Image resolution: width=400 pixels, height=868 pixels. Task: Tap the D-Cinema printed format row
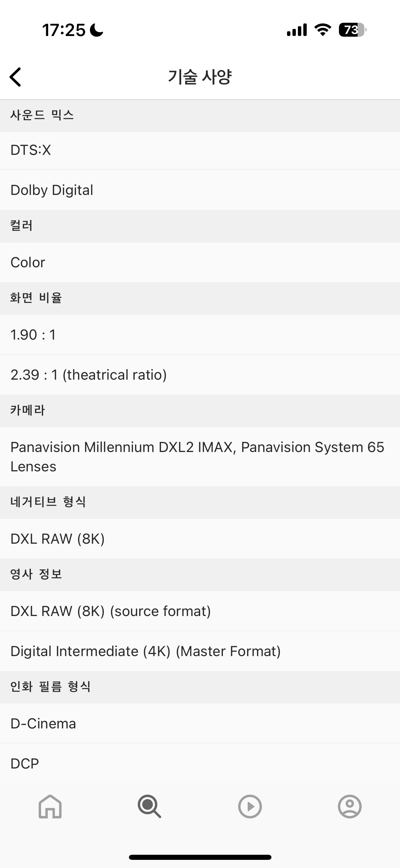pyautogui.click(x=200, y=724)
